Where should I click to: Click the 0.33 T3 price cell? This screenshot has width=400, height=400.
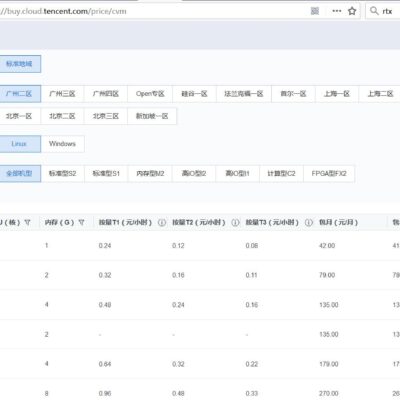(x=252, y=394)
